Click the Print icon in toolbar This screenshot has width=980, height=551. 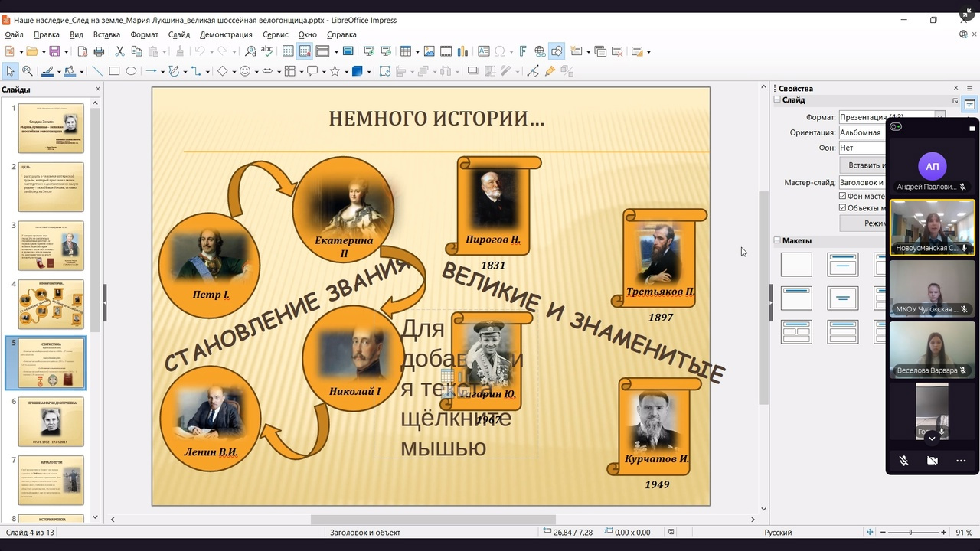(x=99, y=51)
